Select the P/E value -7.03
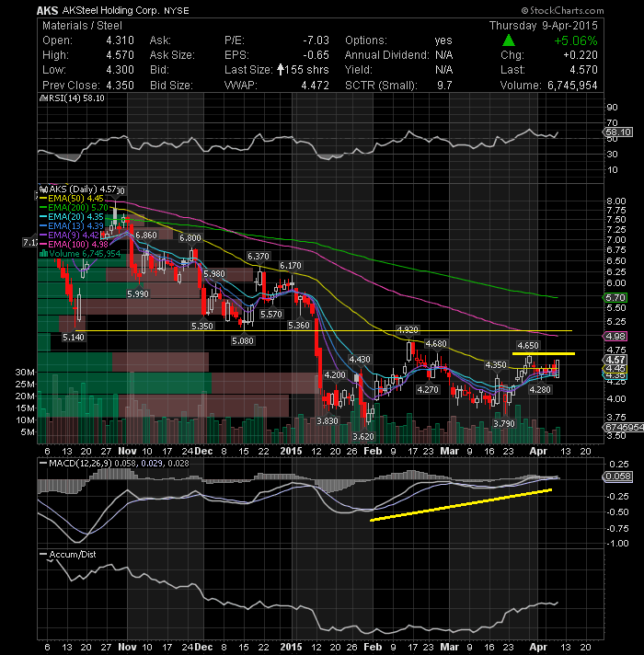This screenshot has width=644, height=655. coord(316,40)
